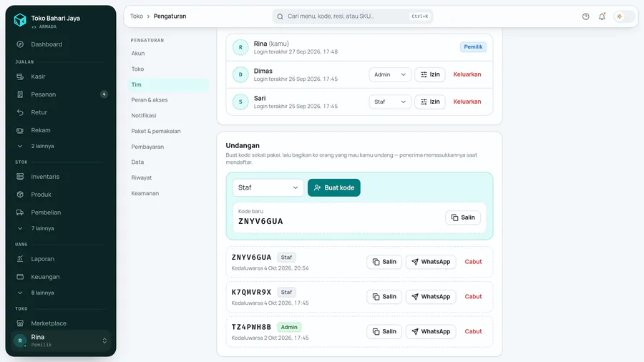Revoke code ZNYV6GUA with Cabut
This screenshot has height=362, width=644.
click(473, 262)
